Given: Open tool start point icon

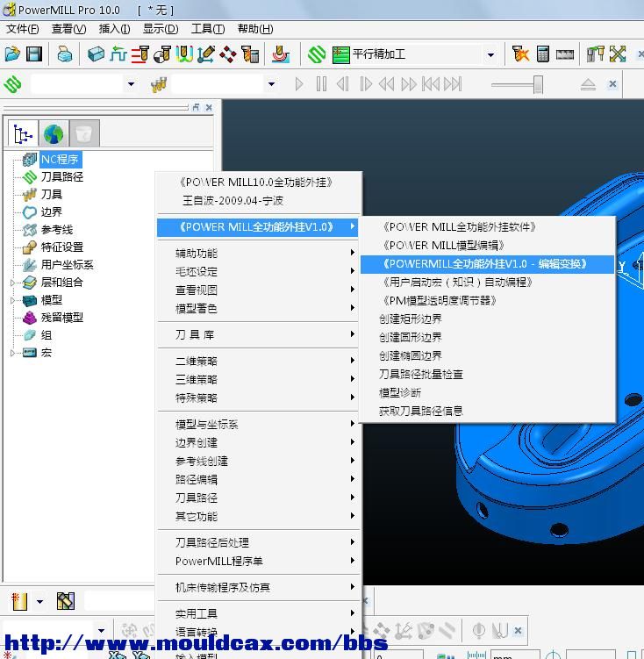Looking at the screenshot, I should pyautogui.click(x=162, y=54).
